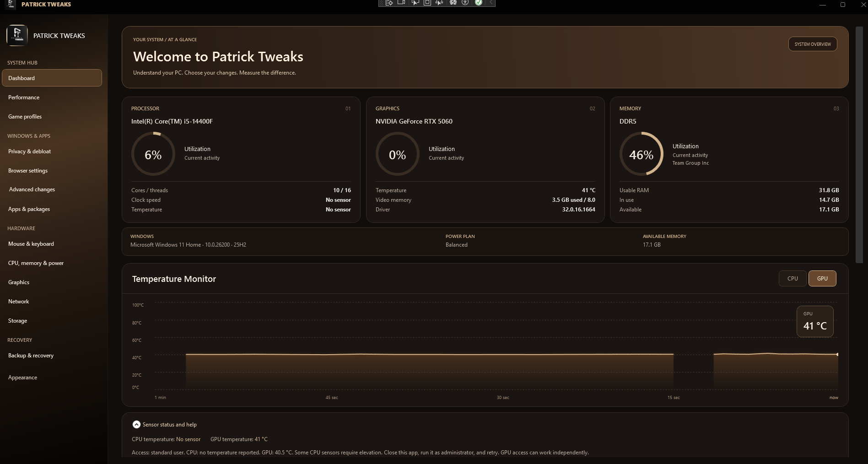Click the current point on temperature graph
Screen dimensions: 868x464
click(x=837, y=354)
